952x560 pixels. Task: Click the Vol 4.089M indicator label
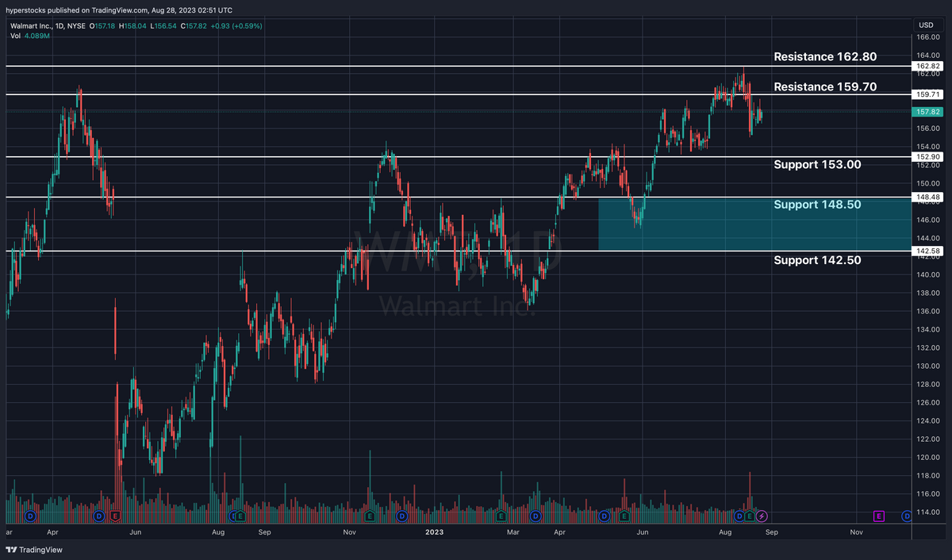click(32, 36)
